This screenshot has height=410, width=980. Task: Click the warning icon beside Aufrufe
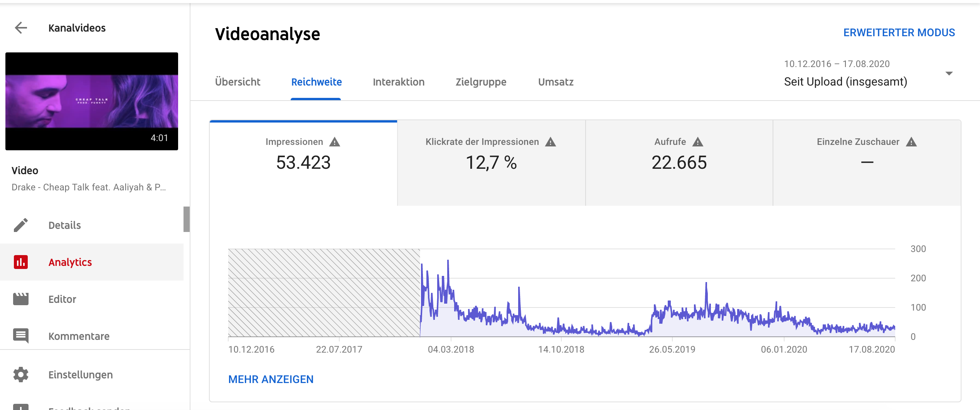click(698, 142)
